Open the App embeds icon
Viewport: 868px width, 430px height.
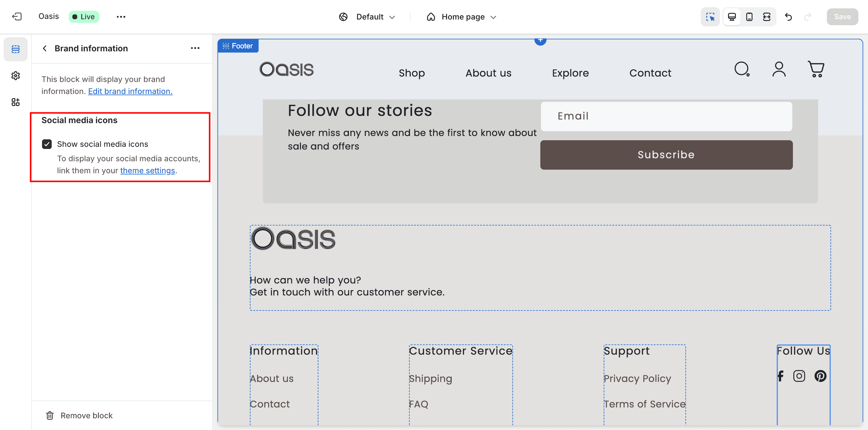tap(16, 102)
